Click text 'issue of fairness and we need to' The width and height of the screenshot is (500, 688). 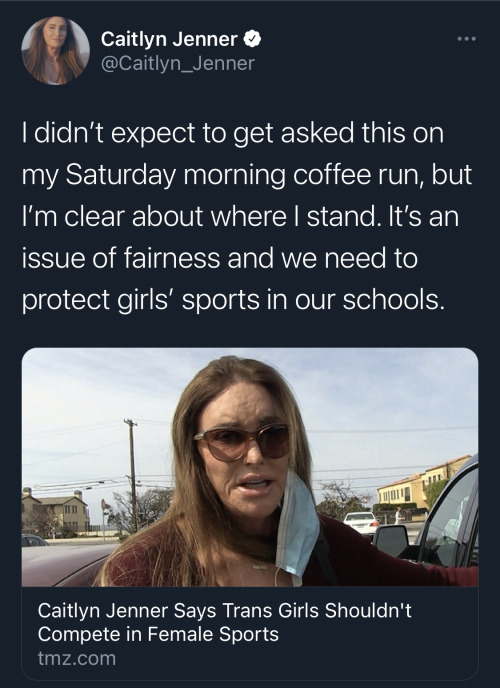click(219, 258)
